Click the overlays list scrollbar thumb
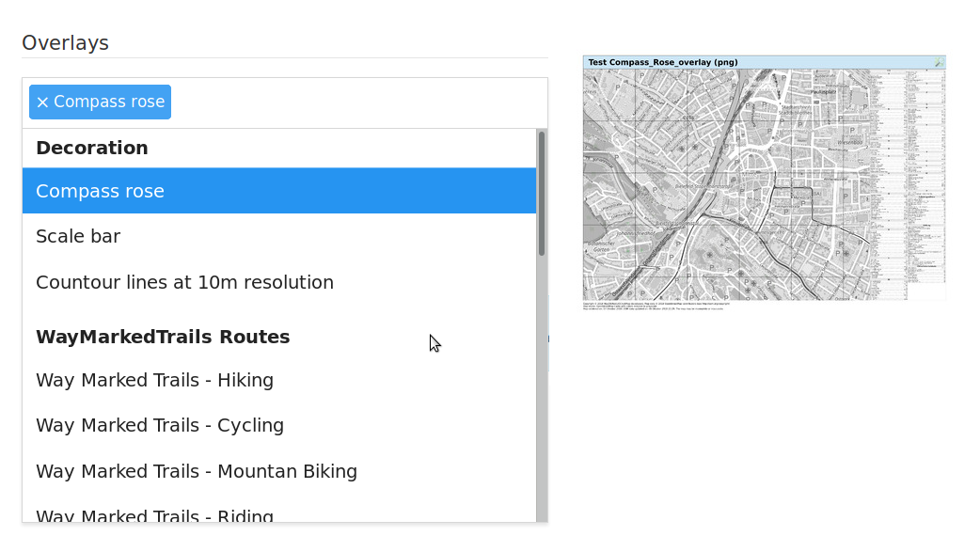Screen dimensions: 980x536 coord(542,193)
